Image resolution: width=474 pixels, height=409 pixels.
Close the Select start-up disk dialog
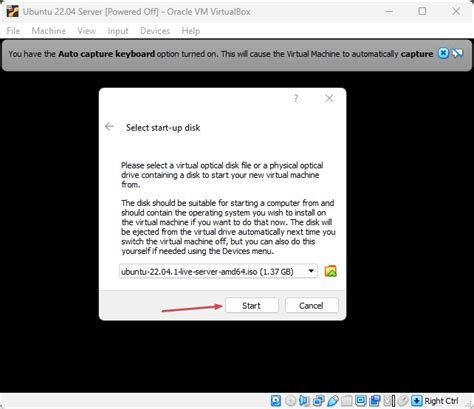click(329, 98)
